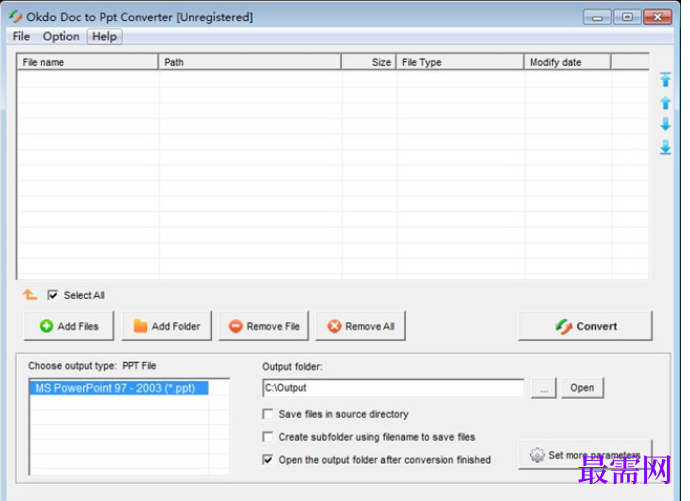Image resolution: width=690 pixels, height=501 pixels.
Task: Click the orange up-level arrow icon
Action: (30, 295)
